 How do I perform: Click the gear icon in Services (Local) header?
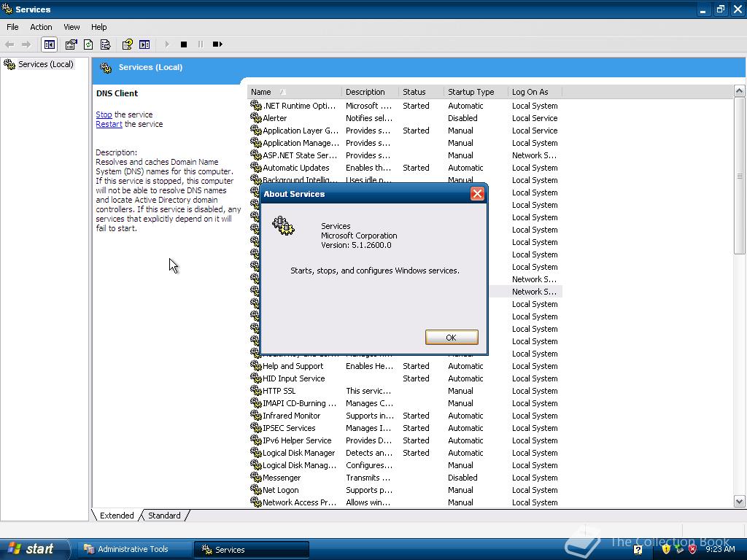click(x=106, y=68)
